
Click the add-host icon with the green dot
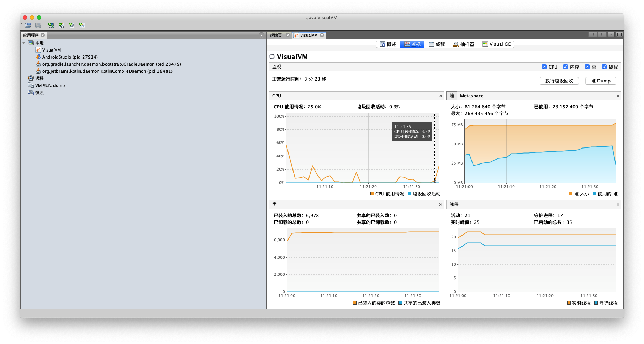[x=51, y=26]
